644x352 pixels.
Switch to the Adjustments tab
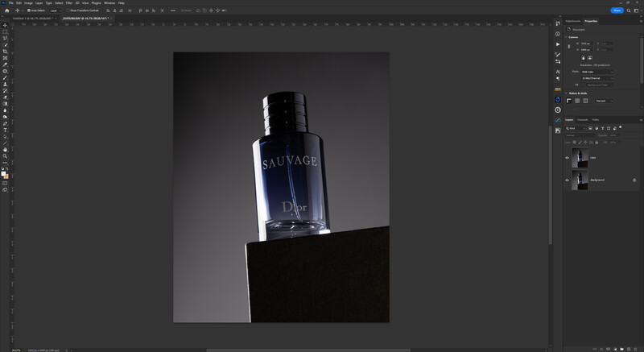tap(573, 21)
